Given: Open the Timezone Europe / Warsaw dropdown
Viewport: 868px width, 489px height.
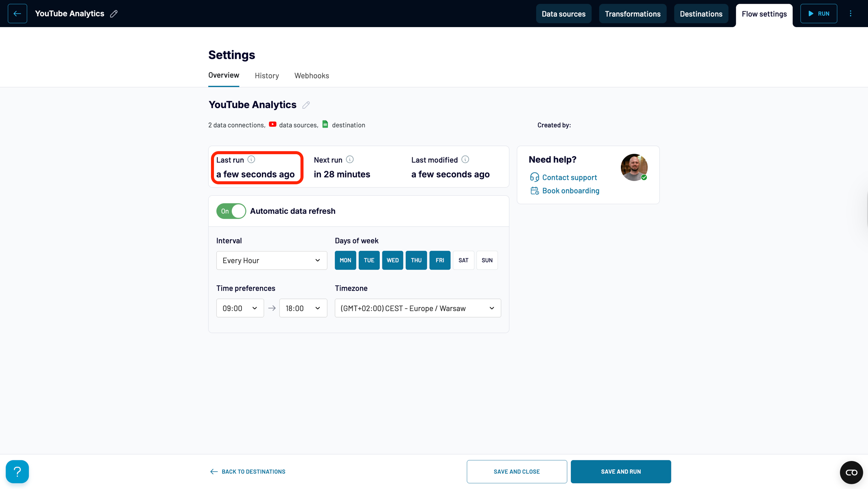Looking at the screenshot, I should [x=417, y=308].
